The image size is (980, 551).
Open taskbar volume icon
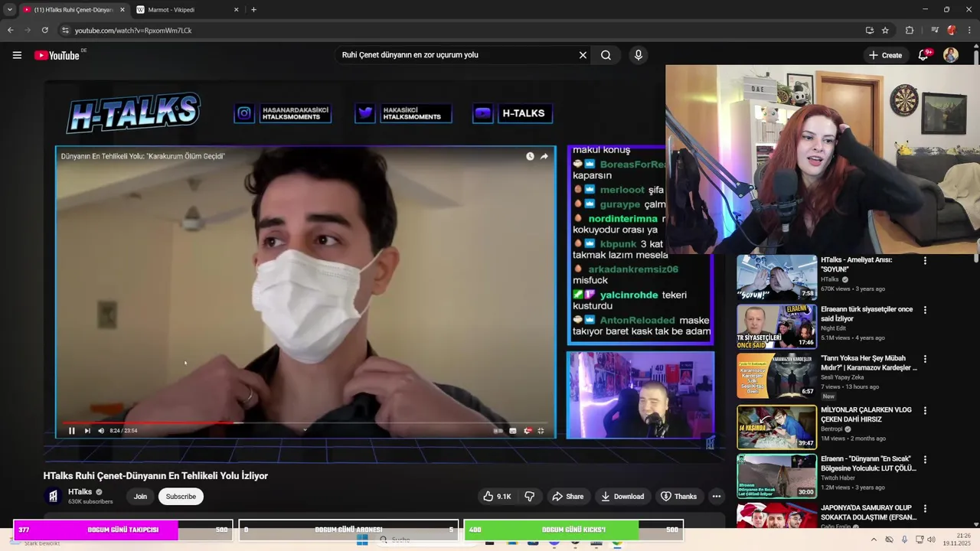(x=932, y=540)
